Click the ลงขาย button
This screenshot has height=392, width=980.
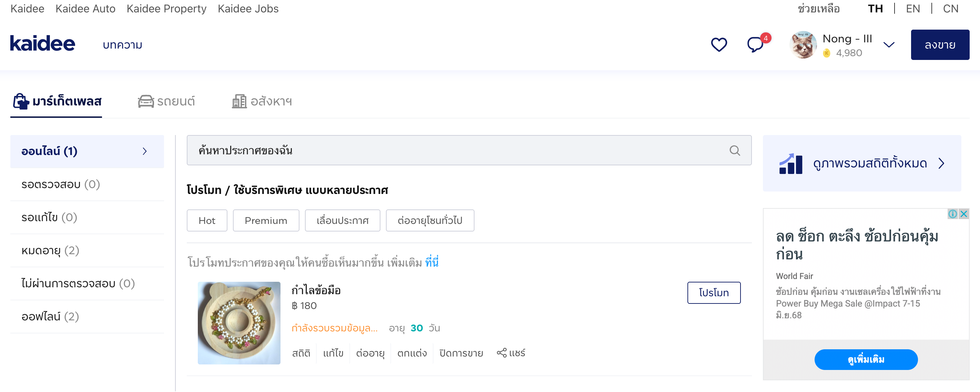point(940,45)
